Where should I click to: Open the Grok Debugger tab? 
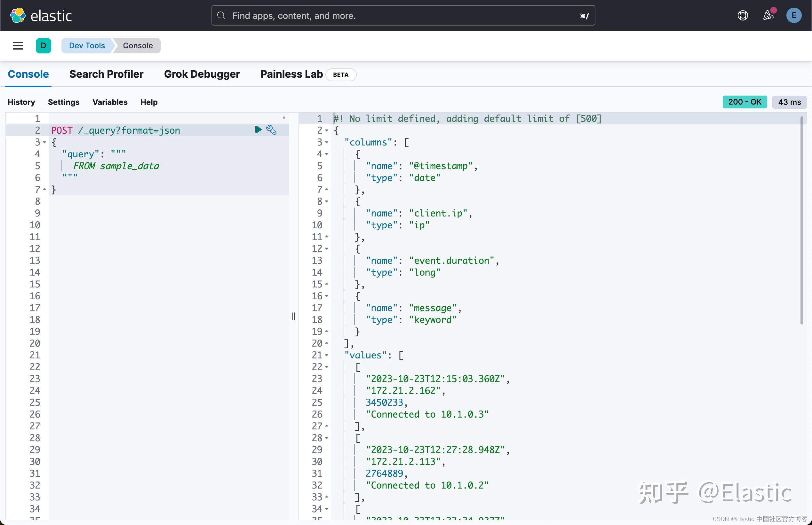(202, 74)
